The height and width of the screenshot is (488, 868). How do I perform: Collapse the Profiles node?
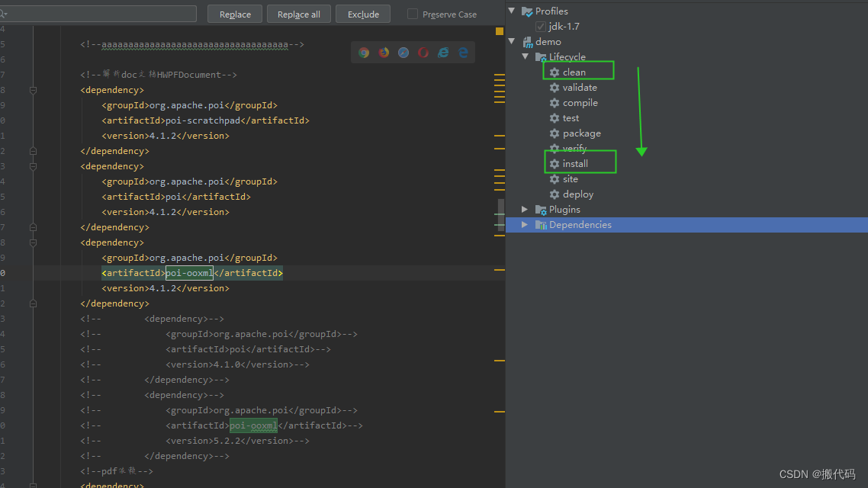tap(511, 11)
